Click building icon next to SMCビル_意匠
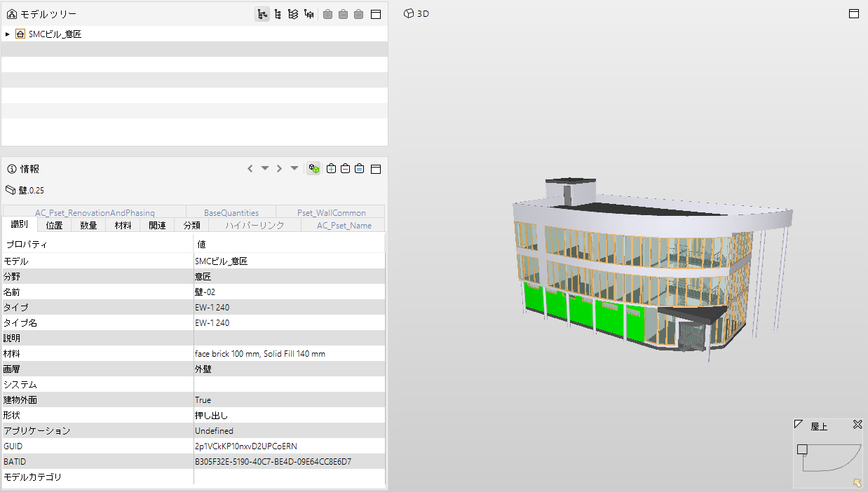The image size is (868, 492). pyautogui.click(x=20, y=34)
